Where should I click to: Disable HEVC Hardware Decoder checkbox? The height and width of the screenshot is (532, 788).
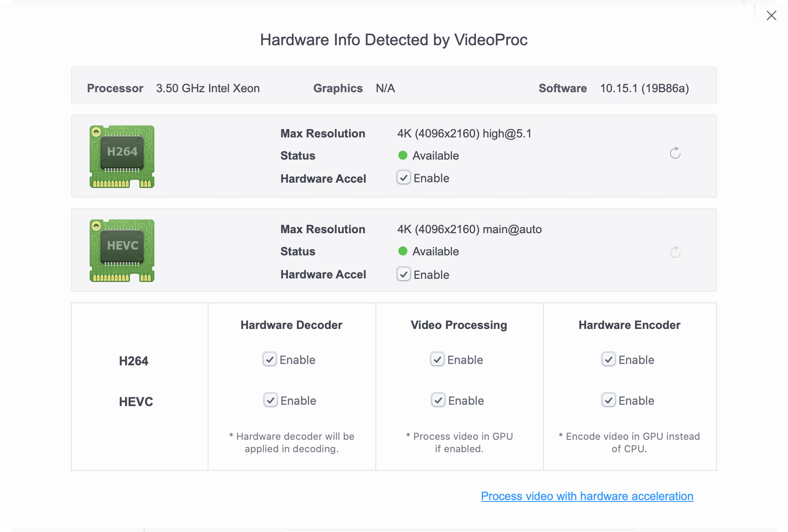click(x=271, y=400)
